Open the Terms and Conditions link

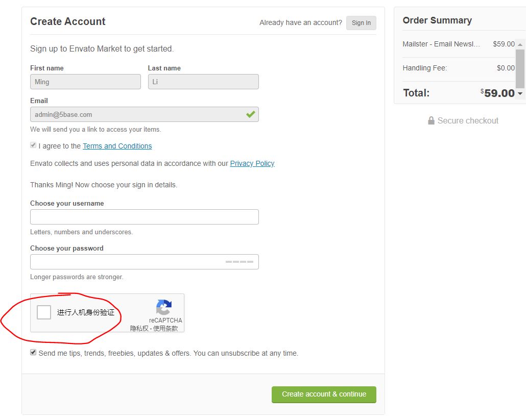pos(117,146)
